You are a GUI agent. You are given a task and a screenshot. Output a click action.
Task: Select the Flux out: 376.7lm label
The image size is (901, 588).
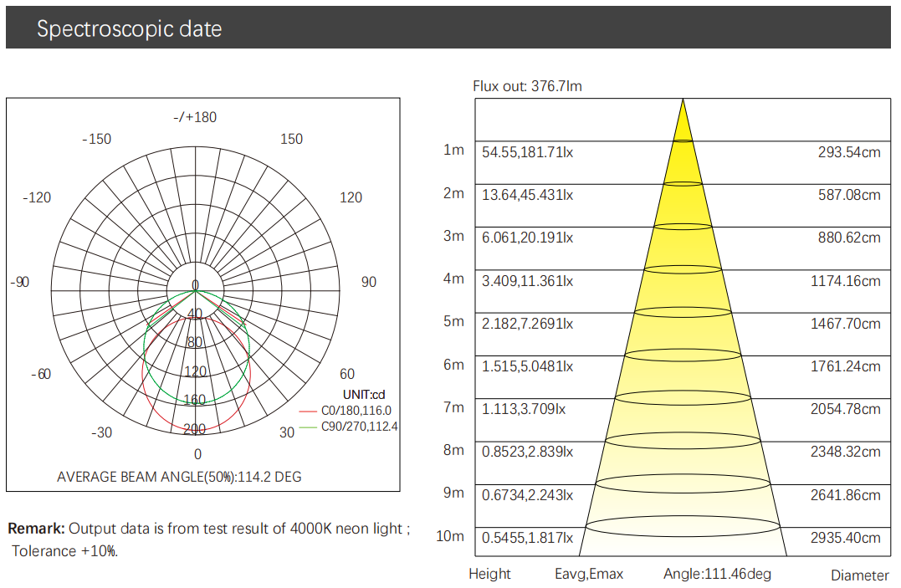click(x=527, y=86)
